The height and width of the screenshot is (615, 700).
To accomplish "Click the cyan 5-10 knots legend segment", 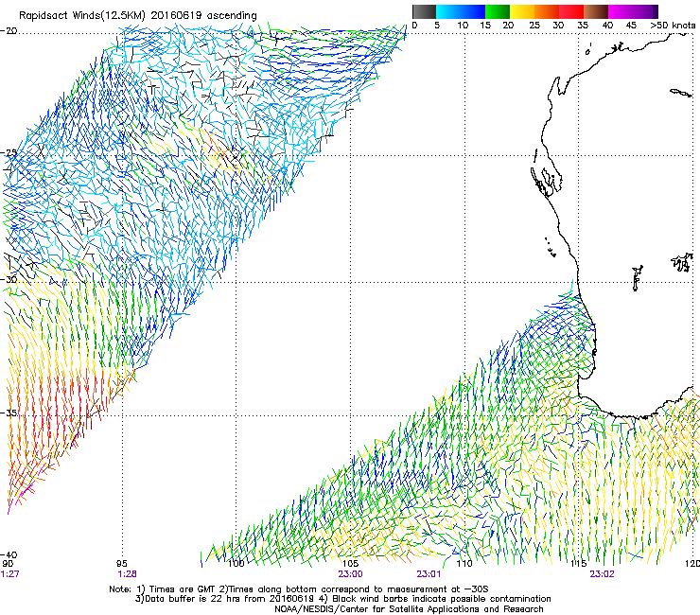I will coord(448,11).
